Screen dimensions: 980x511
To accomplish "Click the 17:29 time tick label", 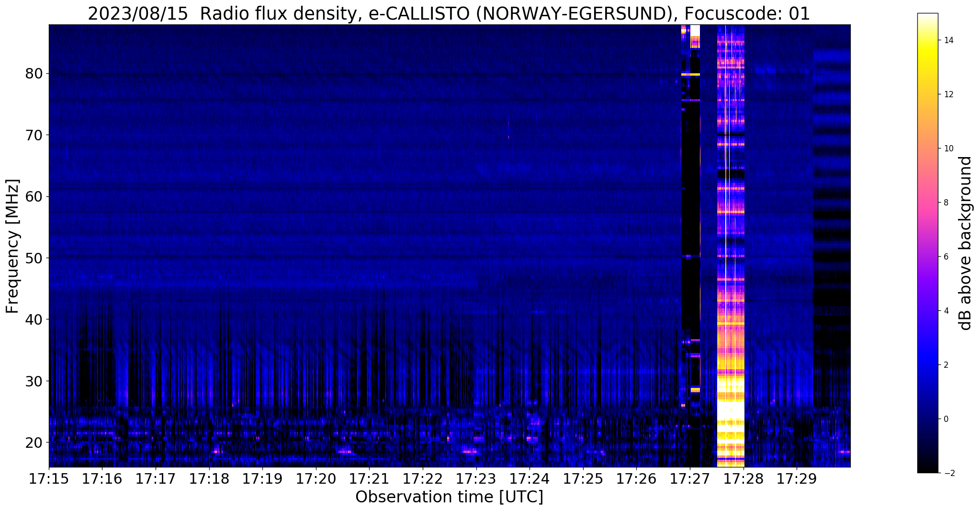I will click(x=797, y=479).
